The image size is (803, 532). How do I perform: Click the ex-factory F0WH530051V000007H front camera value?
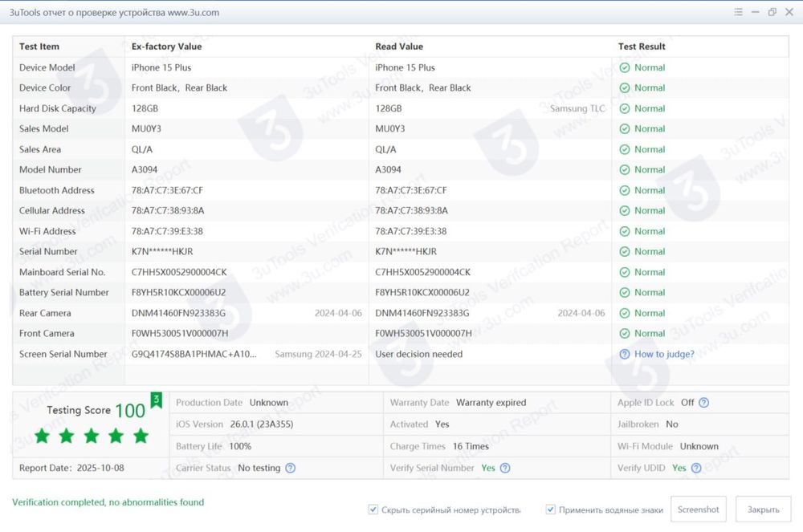coord(180,334)
